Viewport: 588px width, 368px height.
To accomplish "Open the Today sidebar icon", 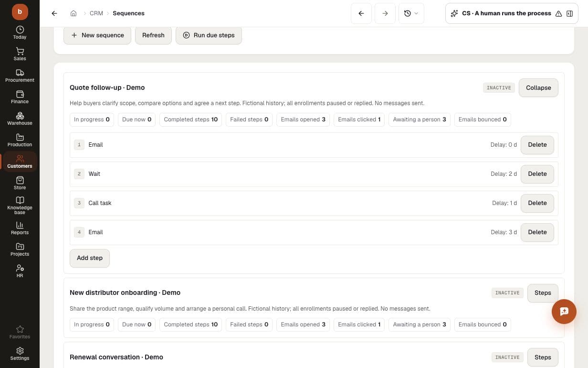I will pos(20,32).
